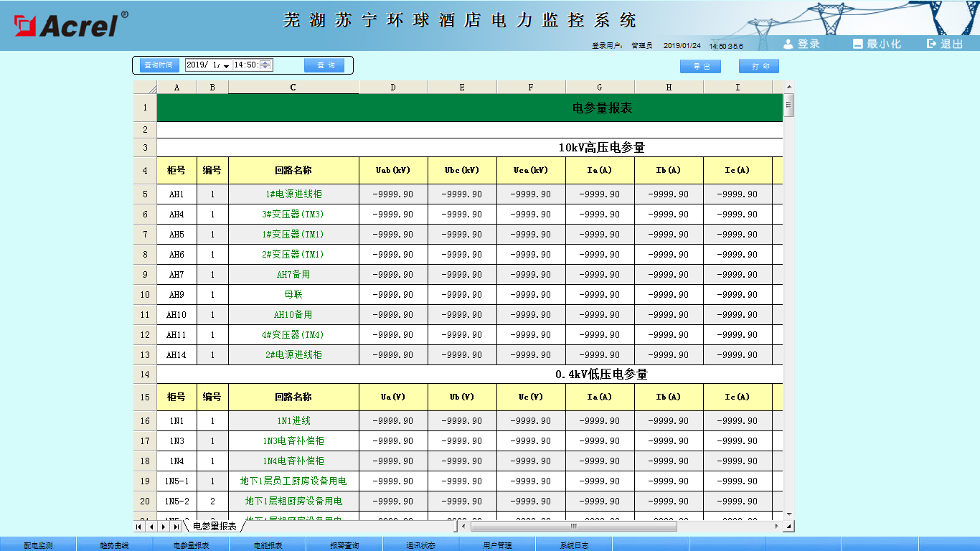Image resolution: width=980 pixels, height=551 pixels.
Task: Click the select-all corner of the spreadsheet
Action: click(145, 88)
